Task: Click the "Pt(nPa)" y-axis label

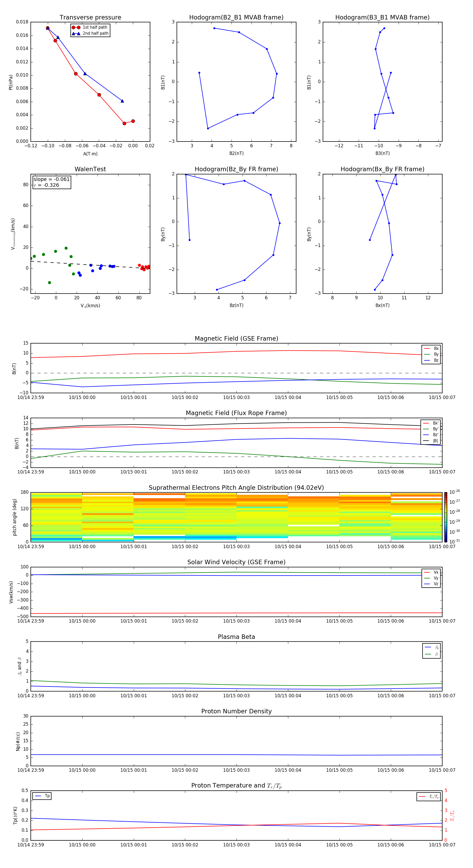Action: tap(11, 82)
